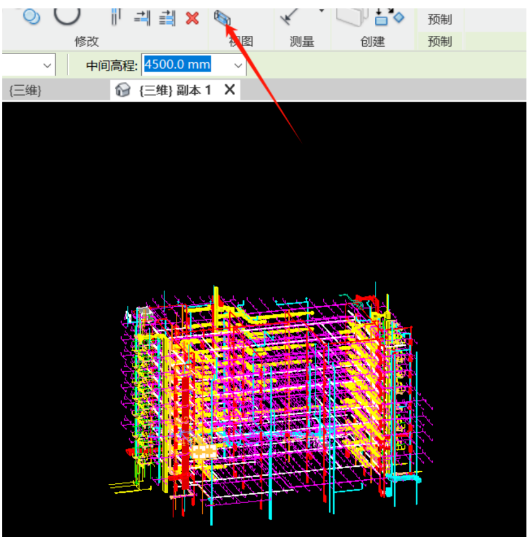Viewport: 532px width, 537px height.
Task: Click the blue box and diamond create icon
Action: (389, 17)
